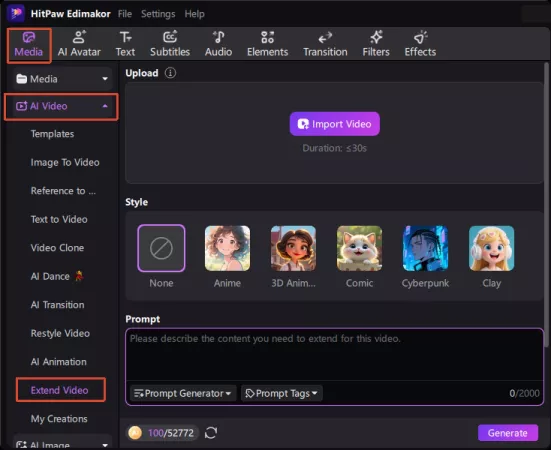Open the Help menu
The image size is (551, 450).
194,14
